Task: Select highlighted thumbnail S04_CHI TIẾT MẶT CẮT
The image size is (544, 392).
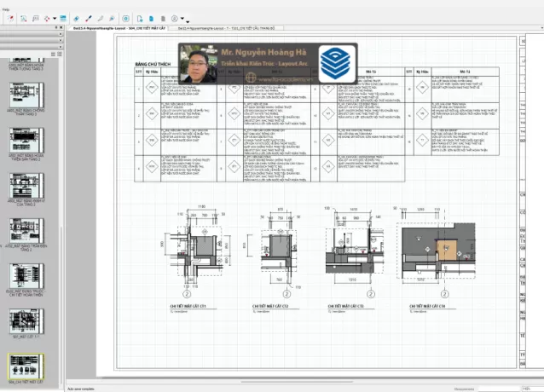Action: (26, 368)
